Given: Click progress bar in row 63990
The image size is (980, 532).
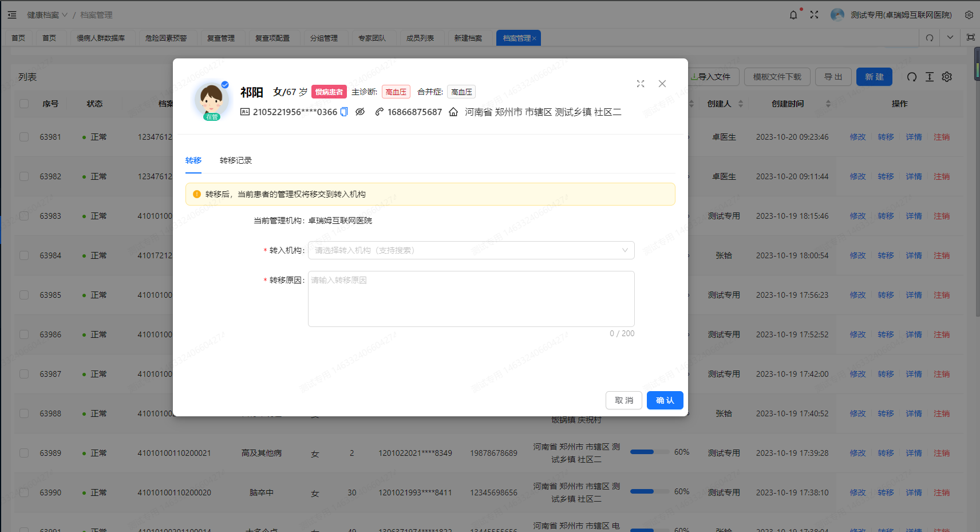Looking at the screenshot, I should (650, 491).
